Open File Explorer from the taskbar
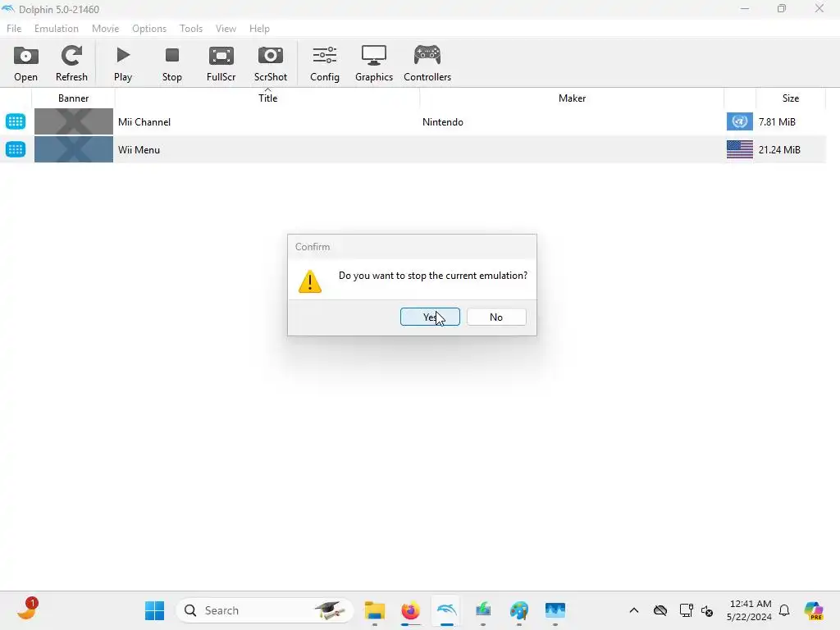Image resolution: width=840 pixels, height=630 pixels. coord(374,610)
